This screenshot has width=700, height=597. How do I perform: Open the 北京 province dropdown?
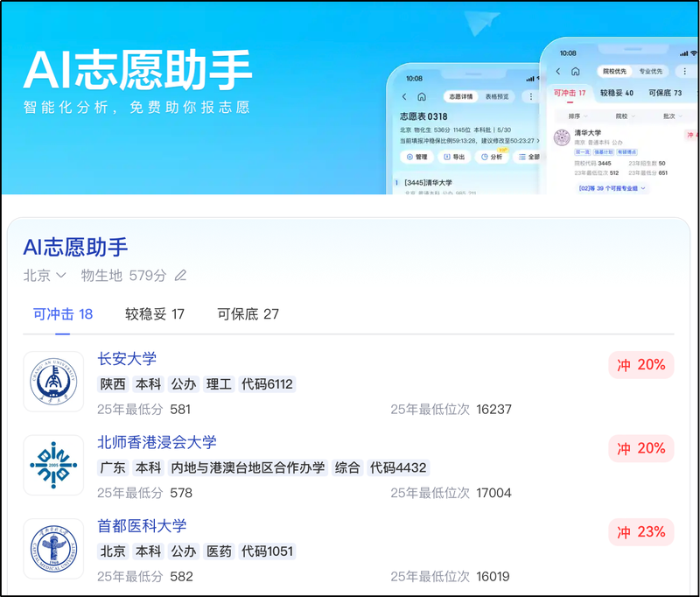point(45,276)
